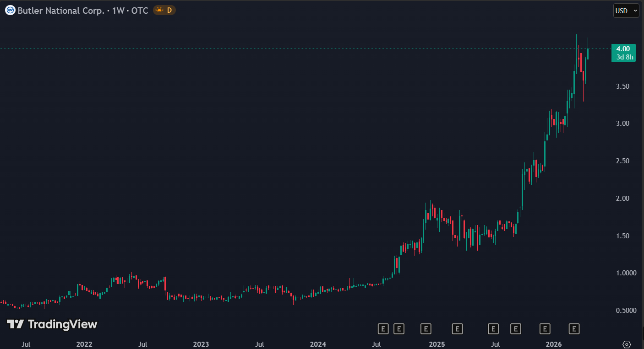Click the Jul label between 2025 and 2026
Image resolution: width=644 pixels, height=349 pixels.
point(495,344)
